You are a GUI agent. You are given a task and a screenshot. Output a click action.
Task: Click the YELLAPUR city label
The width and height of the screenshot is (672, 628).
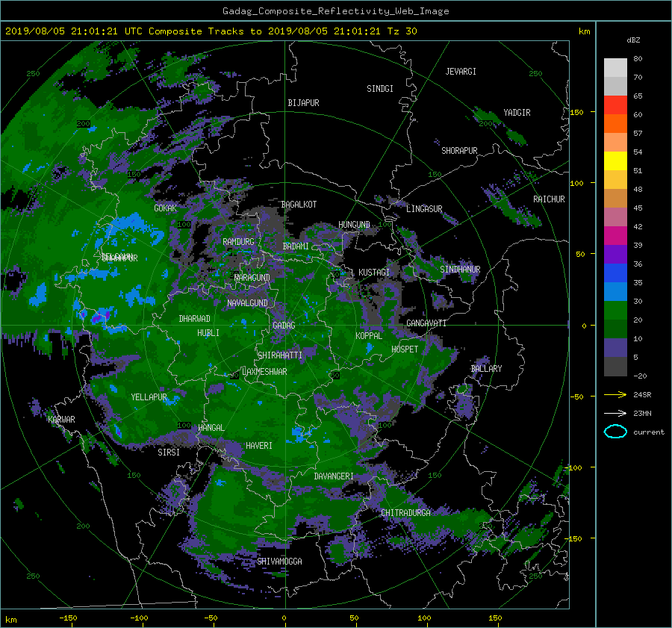coord(149,397)
